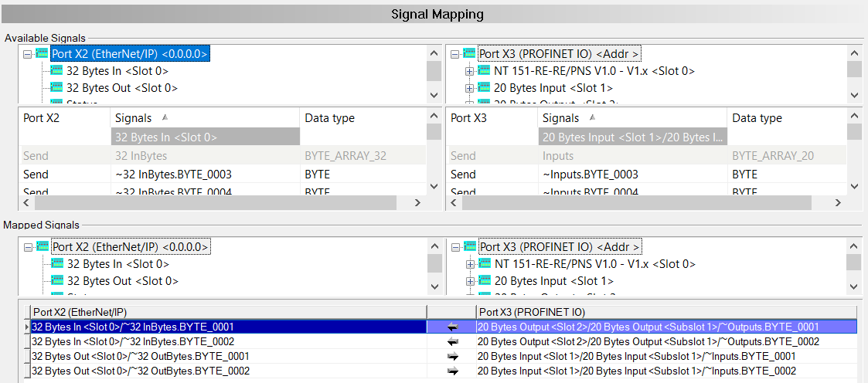This screenshot has height=383, width=868.
Task: Click 32 Bytes In <Slot 0> group header
Action: (206, 137)
